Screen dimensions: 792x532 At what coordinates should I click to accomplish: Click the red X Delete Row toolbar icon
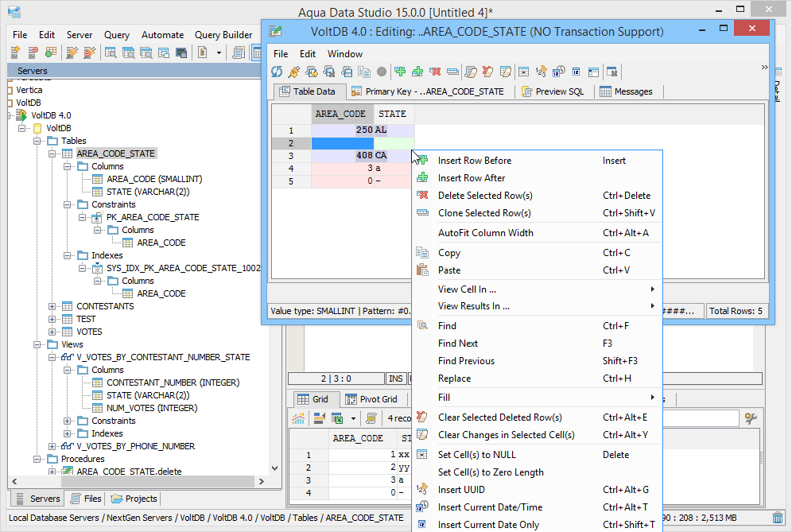click(435, 72)
